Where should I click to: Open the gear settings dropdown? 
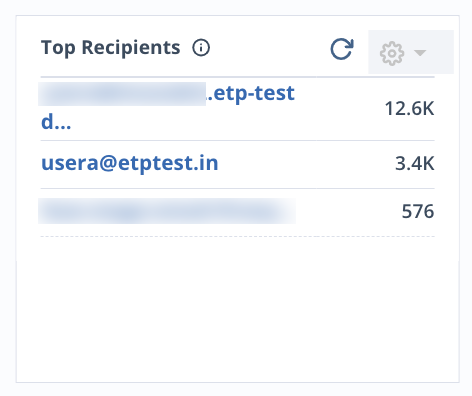[x=411, y=52]
